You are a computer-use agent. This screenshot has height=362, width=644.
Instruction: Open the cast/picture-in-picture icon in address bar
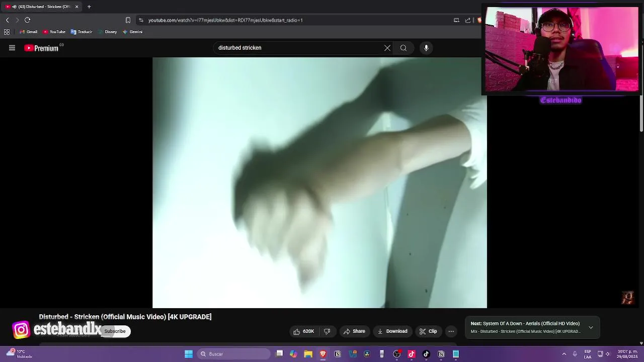tap(456, 20)
